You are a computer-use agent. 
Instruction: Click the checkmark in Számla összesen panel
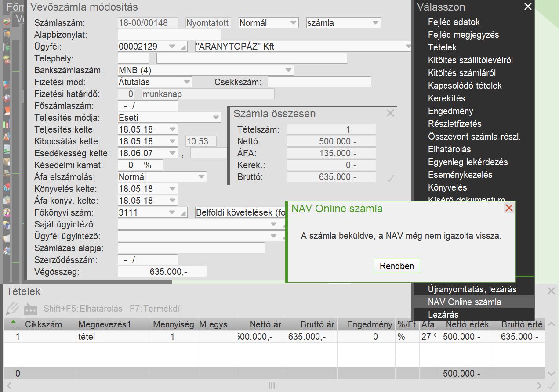click(x=389, y=178)
